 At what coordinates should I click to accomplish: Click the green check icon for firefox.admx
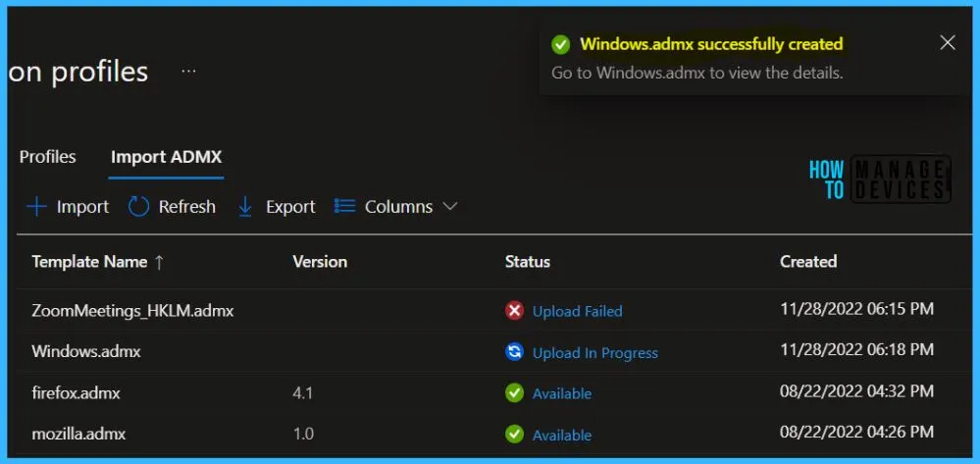pyautogui.click(x=514, y=393)
